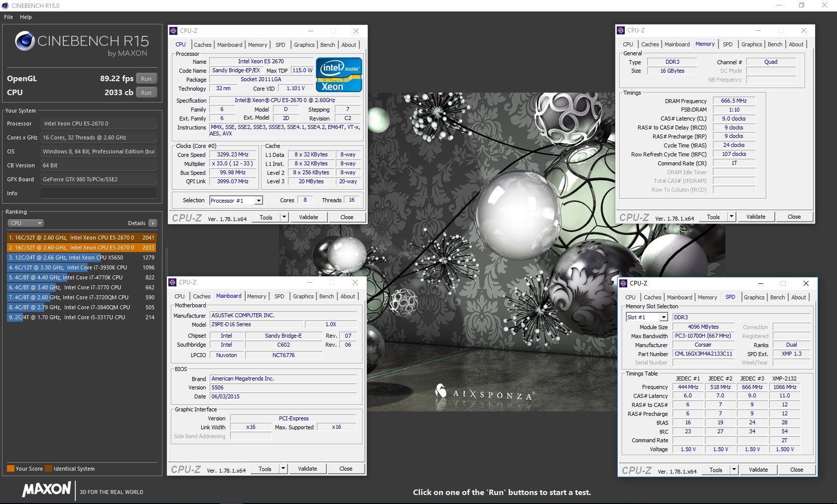Close the CPU-Z SPD window with X
This screenshot has width=837, height=504.
pyautogui.click(x=806, y=283)
